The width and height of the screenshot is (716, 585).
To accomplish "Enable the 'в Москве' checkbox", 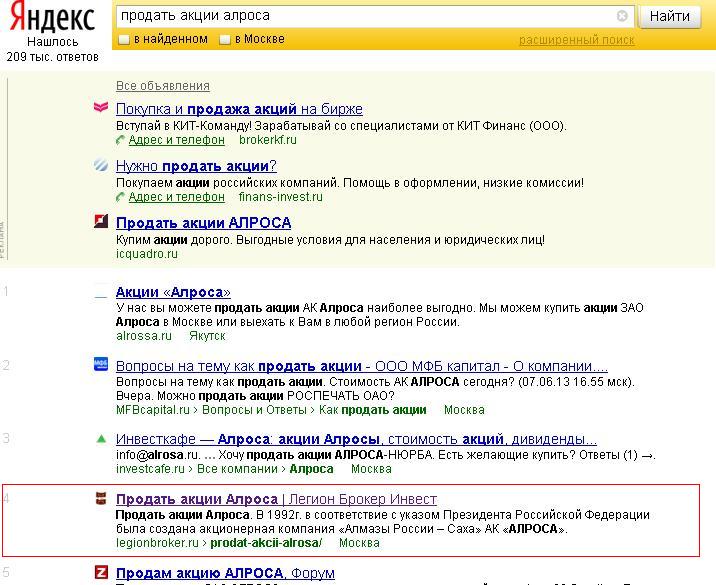I will (225, 40).
